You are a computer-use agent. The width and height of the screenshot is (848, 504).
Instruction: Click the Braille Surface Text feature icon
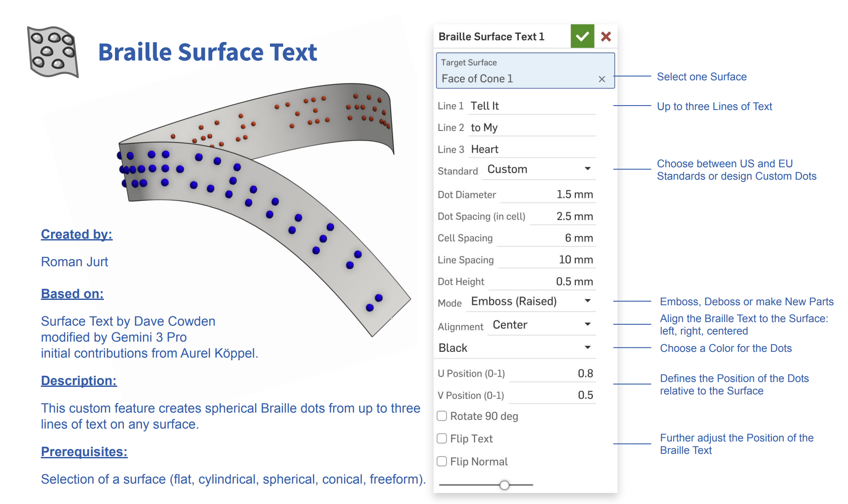[52, 51]
